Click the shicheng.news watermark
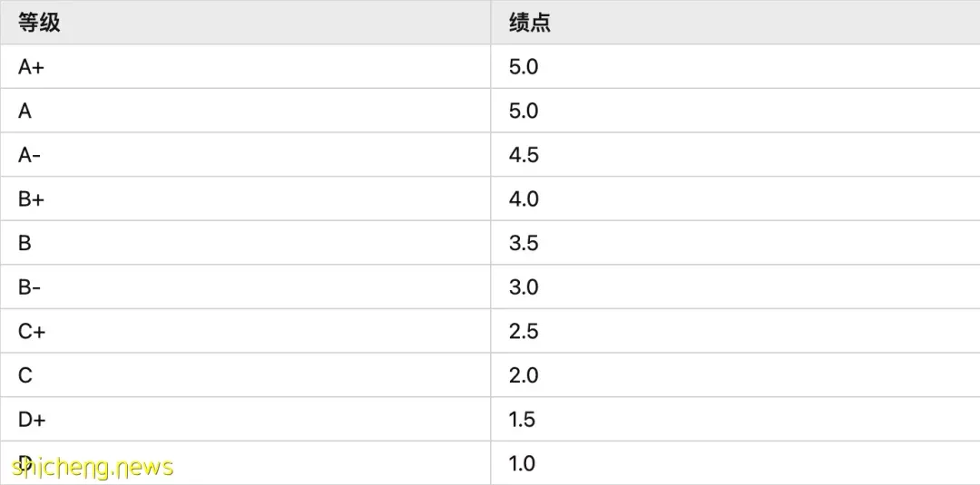This screenshot has width=980, height=485. [92, 467]
